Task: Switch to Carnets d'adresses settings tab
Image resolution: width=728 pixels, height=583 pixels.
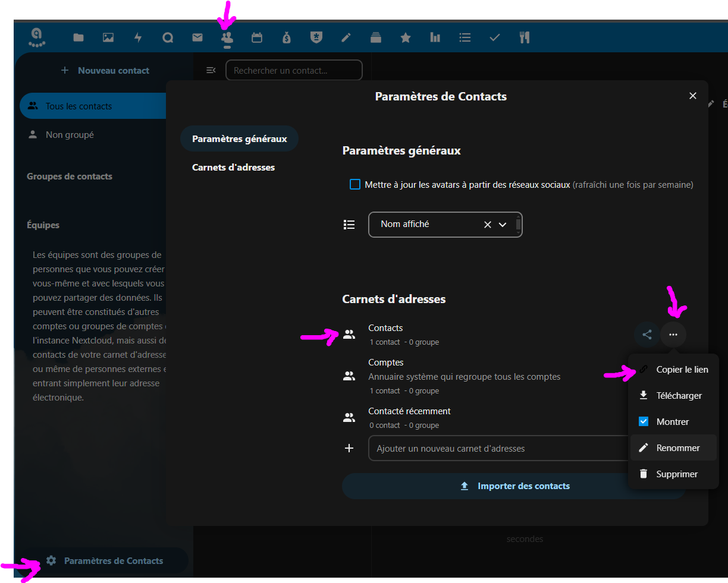Action: [x=233, y=168]
